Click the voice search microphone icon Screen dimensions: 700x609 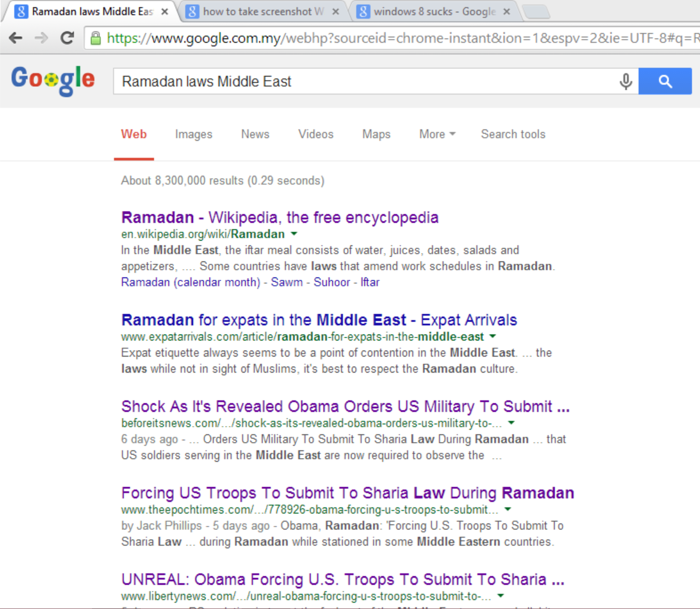point(626,81)
